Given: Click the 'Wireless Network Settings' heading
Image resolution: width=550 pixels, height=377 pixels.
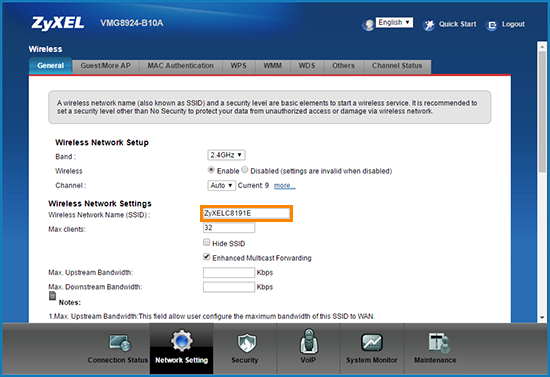Looking at the screenshot, I should click(100, 203).
